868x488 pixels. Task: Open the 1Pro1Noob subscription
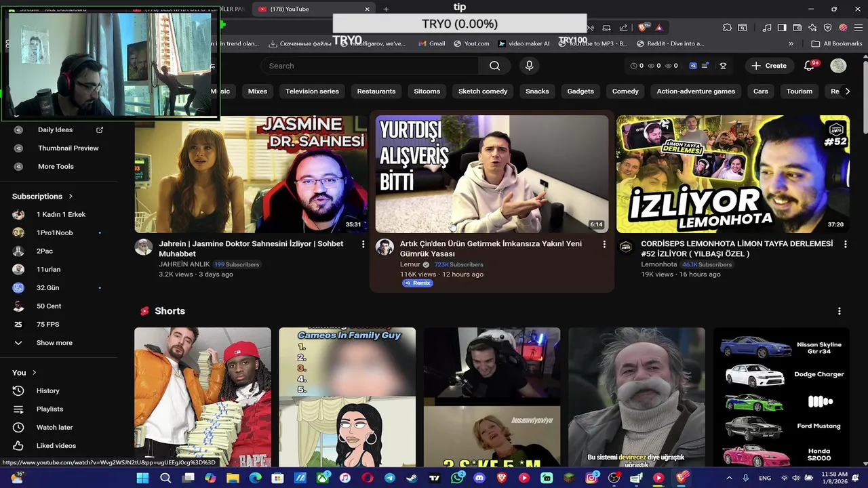(54, 233)
